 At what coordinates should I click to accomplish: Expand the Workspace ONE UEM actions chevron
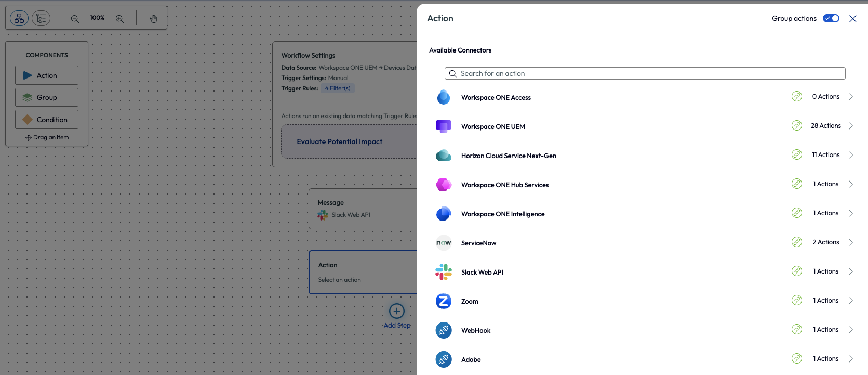[x=851, y=126]
